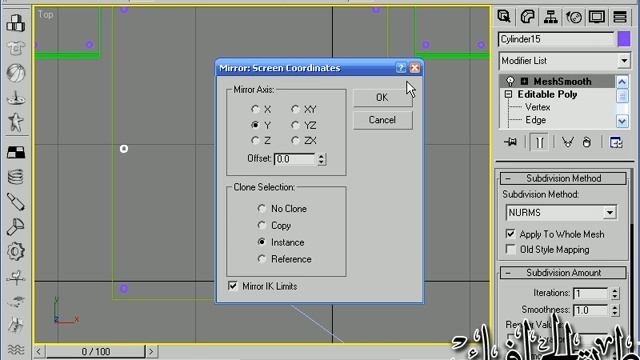Click the gear-shaped Motor icon
This screenshot has height=360, width=640.
click(16, 251)
